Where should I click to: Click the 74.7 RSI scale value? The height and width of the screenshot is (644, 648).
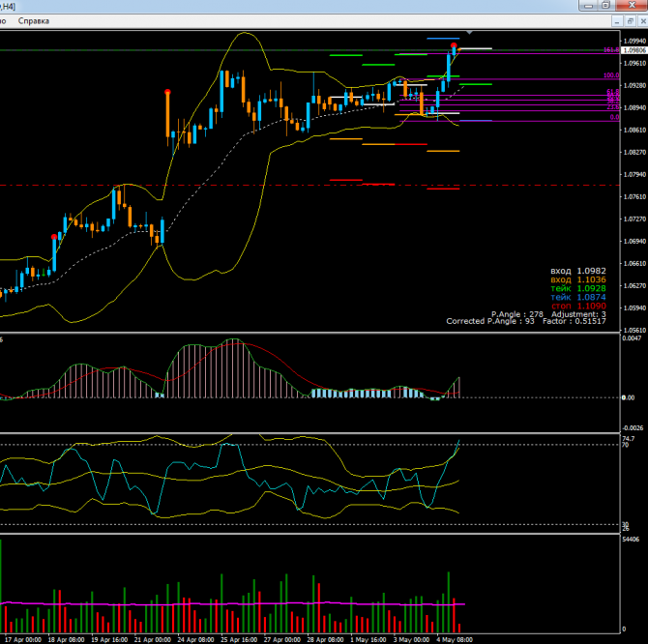(x=628, y=438)
